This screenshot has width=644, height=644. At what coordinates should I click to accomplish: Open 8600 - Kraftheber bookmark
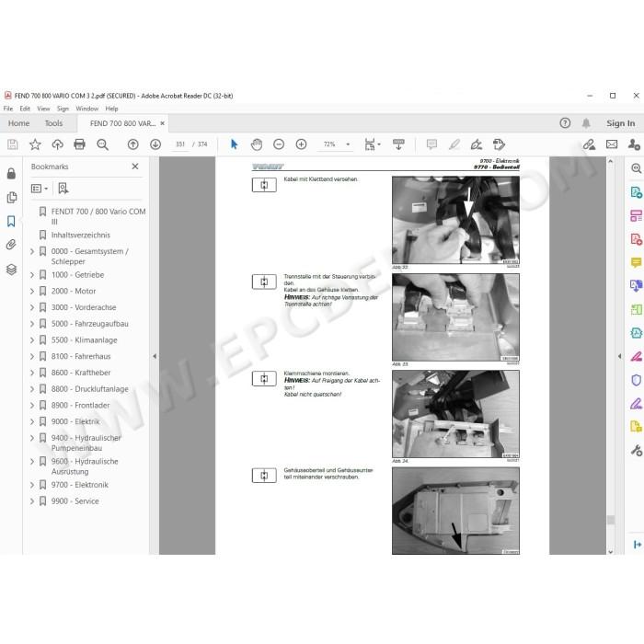tap(81, 373)
